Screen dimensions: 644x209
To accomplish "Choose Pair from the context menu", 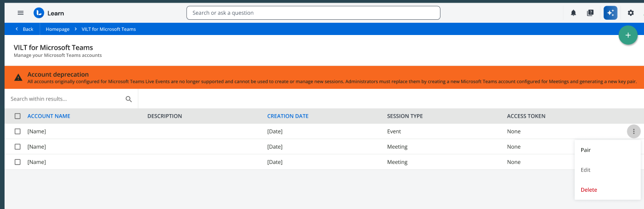I will pos(586,150).
